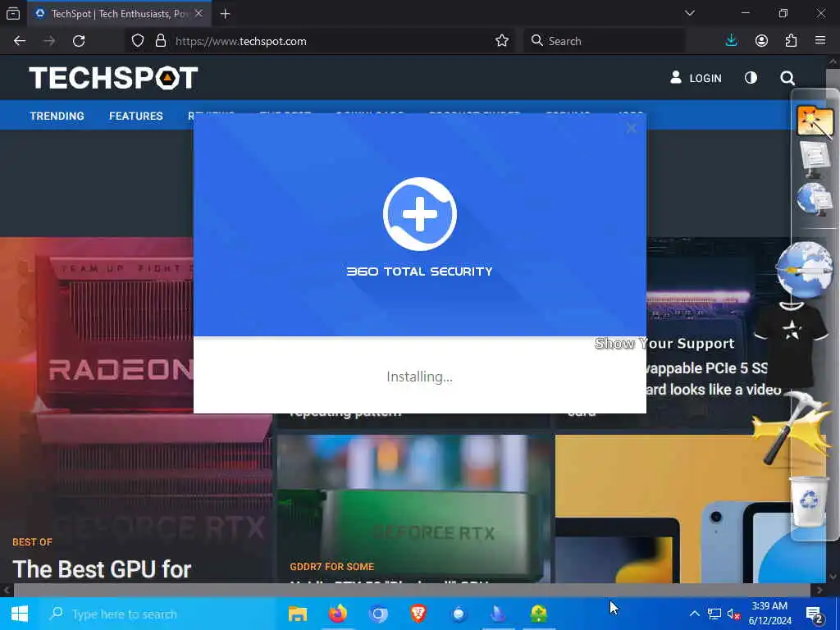The height and width of the screenshot is (630, 840).
Task: Reload the TechSpot page
Action: 79,41
